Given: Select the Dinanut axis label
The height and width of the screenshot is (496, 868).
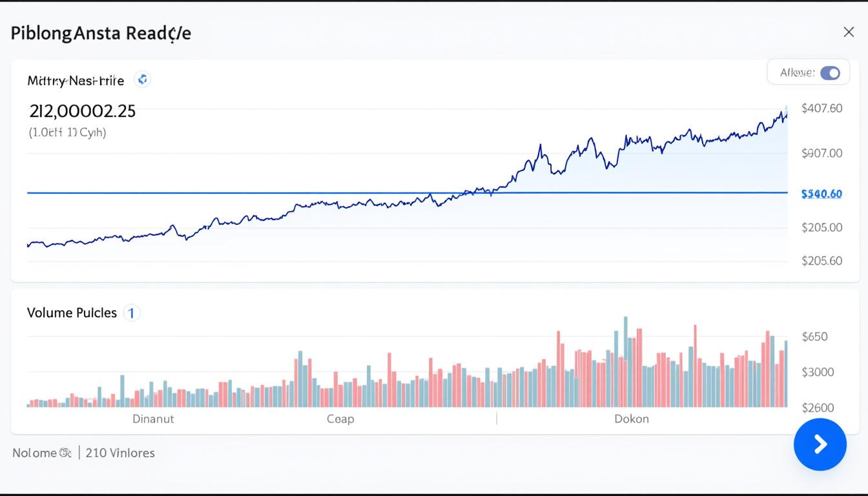Looking at the screenshot, I should (153, 418).
